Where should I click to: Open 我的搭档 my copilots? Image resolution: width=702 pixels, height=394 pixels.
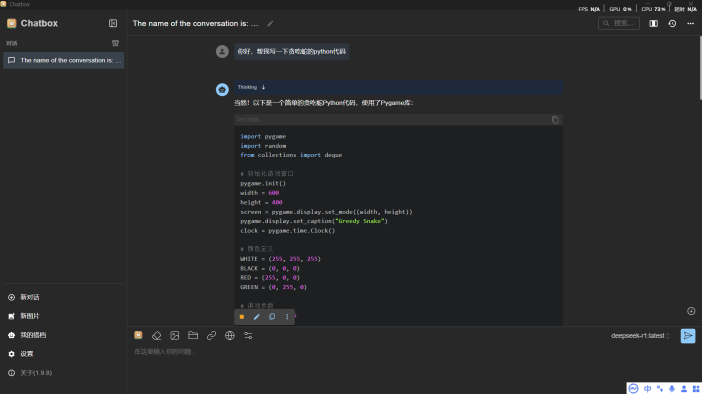[x=64, y=335]
